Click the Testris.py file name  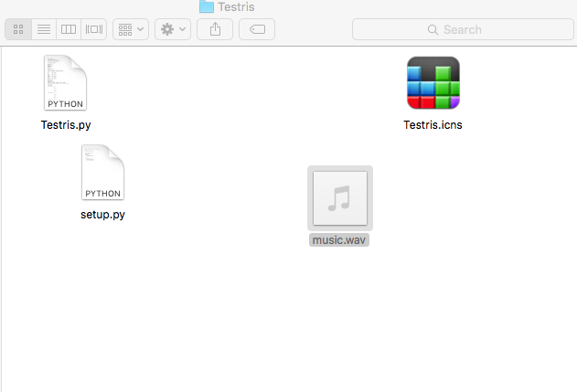pos(66,125)
